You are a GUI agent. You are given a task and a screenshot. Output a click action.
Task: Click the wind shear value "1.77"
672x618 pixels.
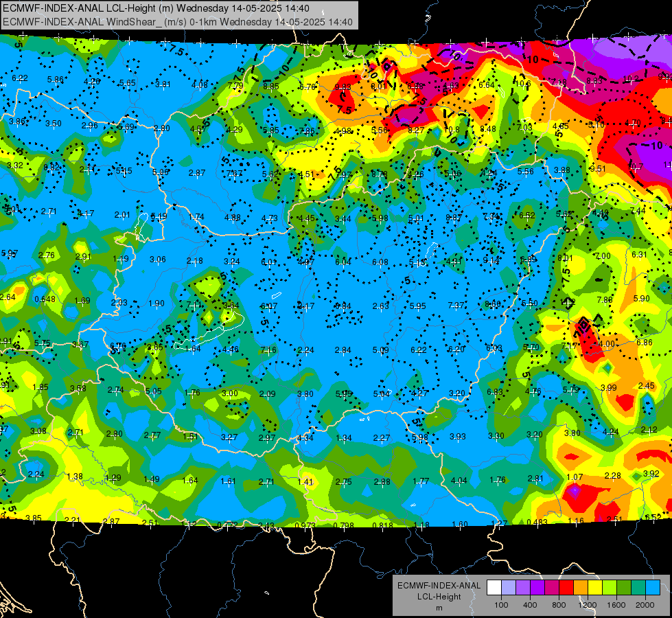[421, 481]
